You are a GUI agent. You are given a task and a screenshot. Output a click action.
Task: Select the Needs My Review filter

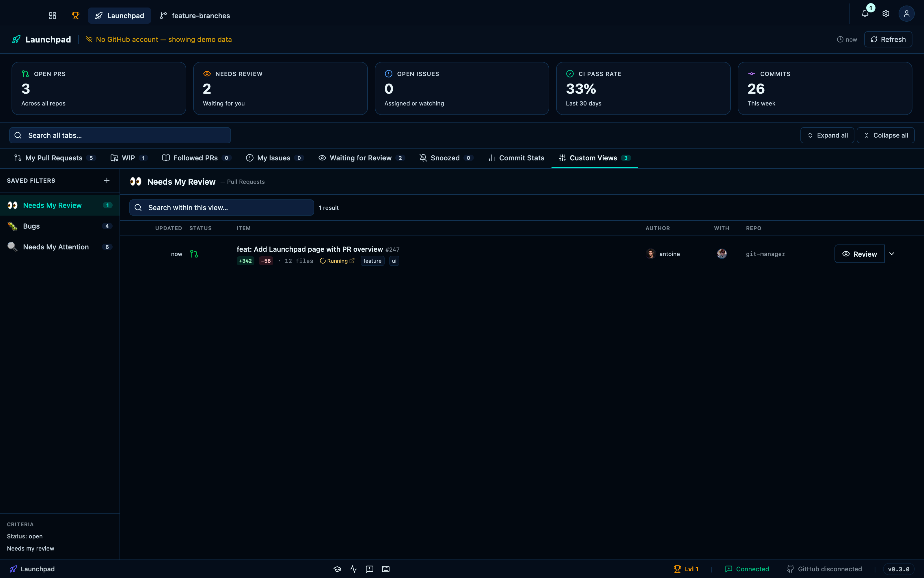(x=59, y=205)
